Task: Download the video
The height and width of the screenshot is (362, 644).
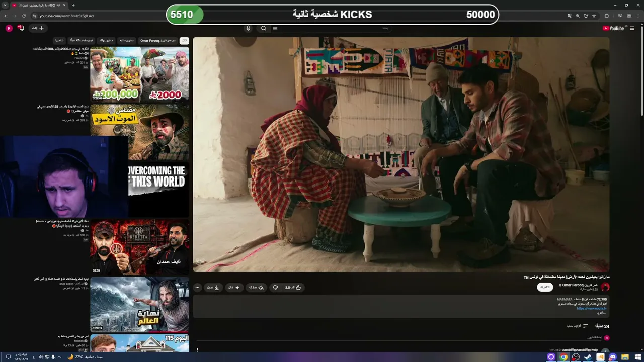Action: click(213, 288)
